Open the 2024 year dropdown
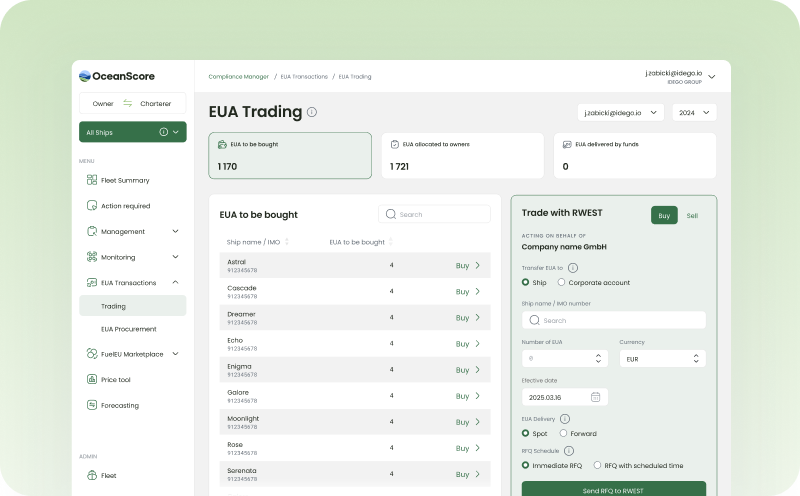 coord(693,113)
